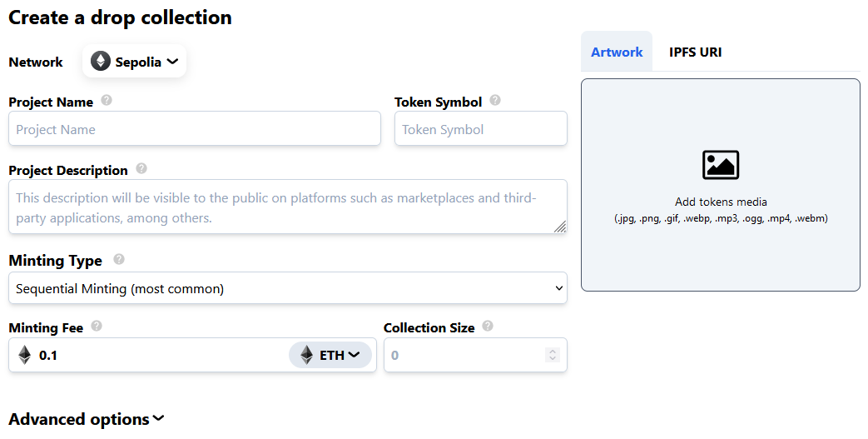Click the image placeholder icon in artwork box
Image resolution: width=868 pixels, height=439 pixels.
(721, 165)
